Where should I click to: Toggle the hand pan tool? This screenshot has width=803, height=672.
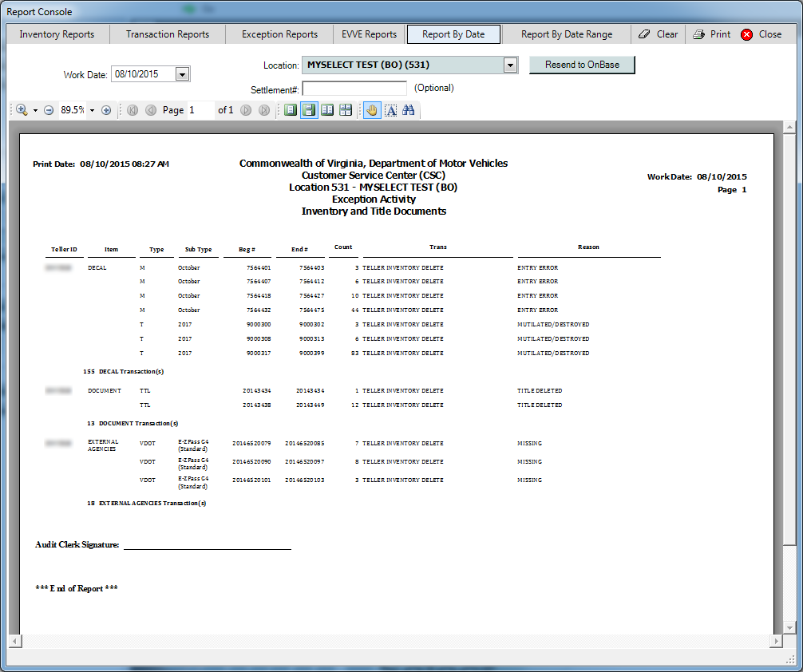pos(372,110)
